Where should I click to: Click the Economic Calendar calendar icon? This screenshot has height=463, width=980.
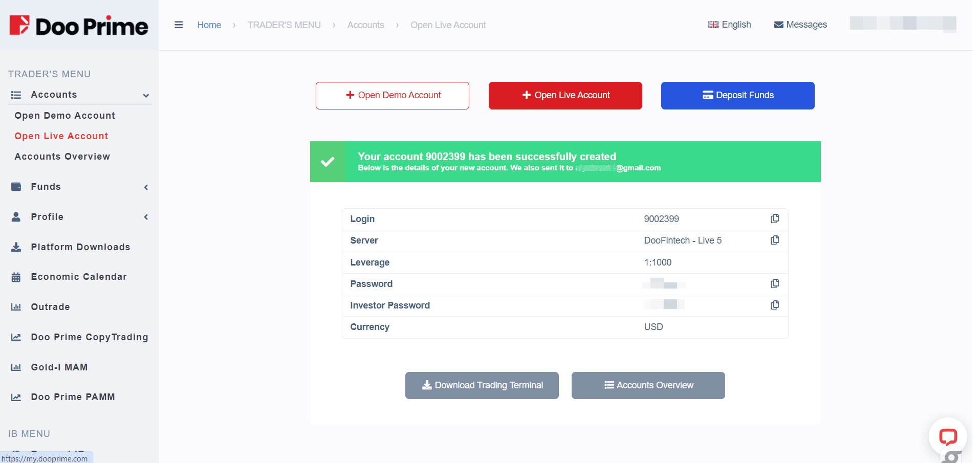click(x=16, y=277)
